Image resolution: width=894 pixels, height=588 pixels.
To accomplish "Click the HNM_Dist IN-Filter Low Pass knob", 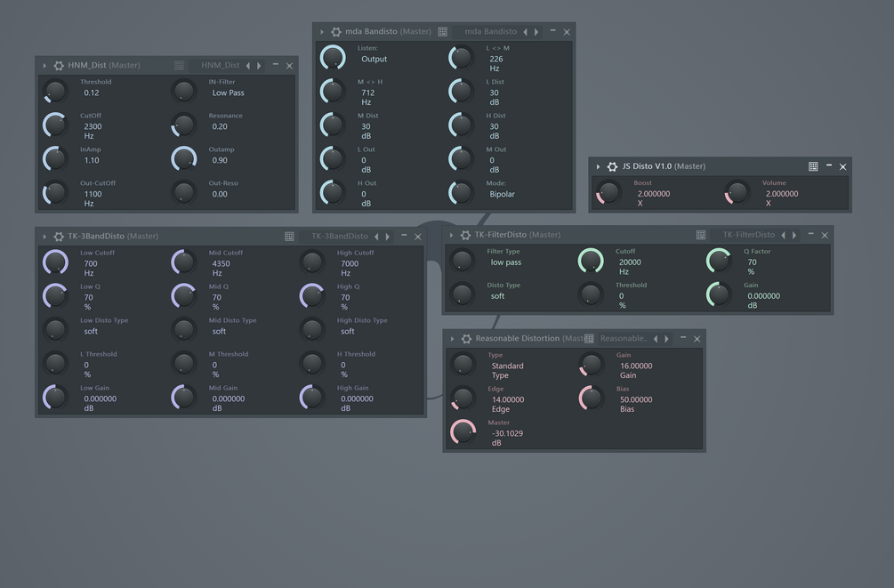I will [x=183, y=92].
